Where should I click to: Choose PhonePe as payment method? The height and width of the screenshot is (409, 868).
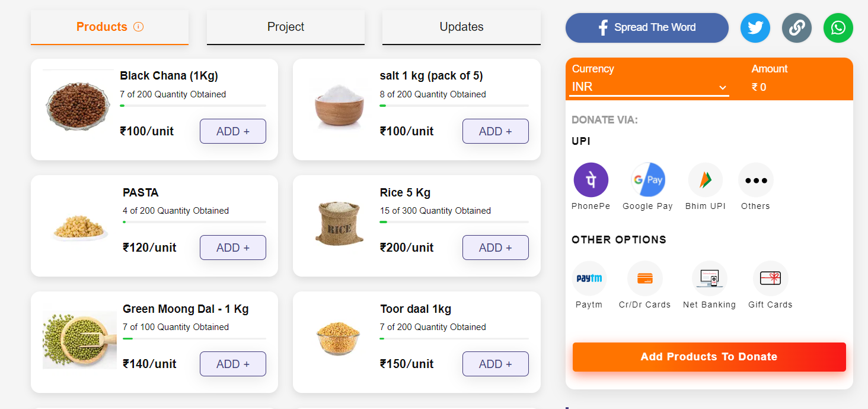point(591,180)
